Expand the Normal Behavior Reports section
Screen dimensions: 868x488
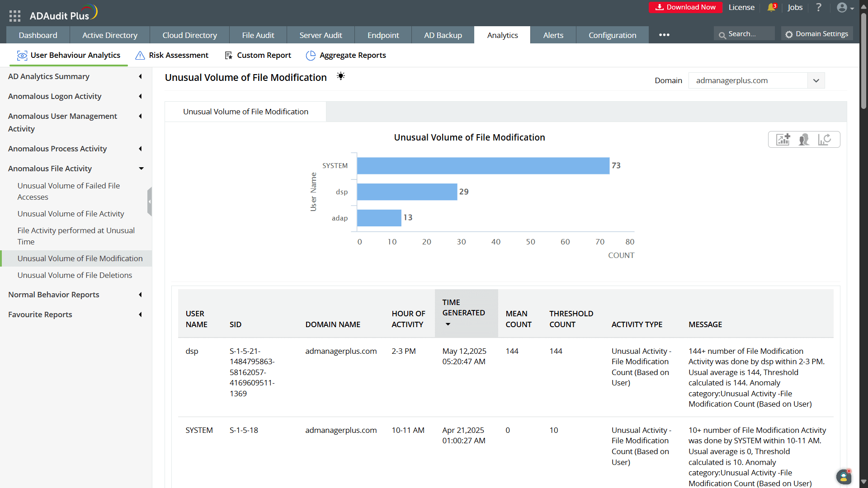pyautogui.click(x=140, y=295)
